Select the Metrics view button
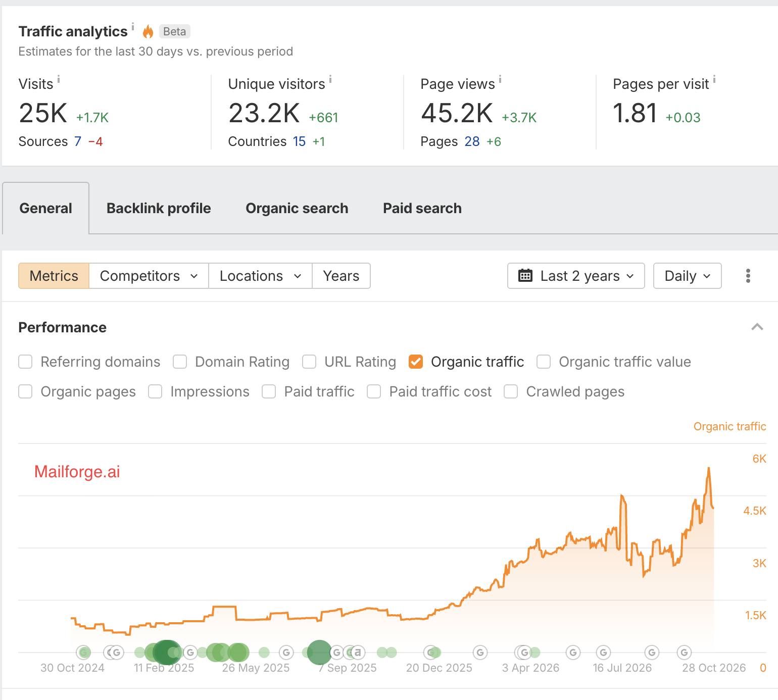 [x=54, y=276]
